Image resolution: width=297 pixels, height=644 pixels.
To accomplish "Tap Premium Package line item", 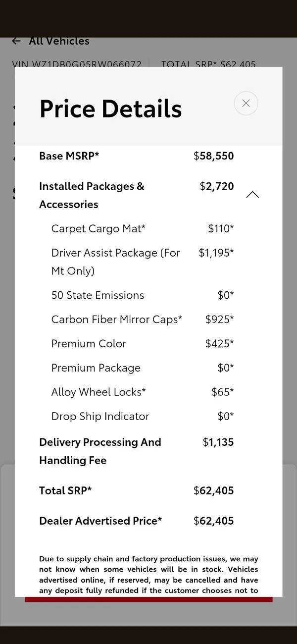I will coord(142,368).
